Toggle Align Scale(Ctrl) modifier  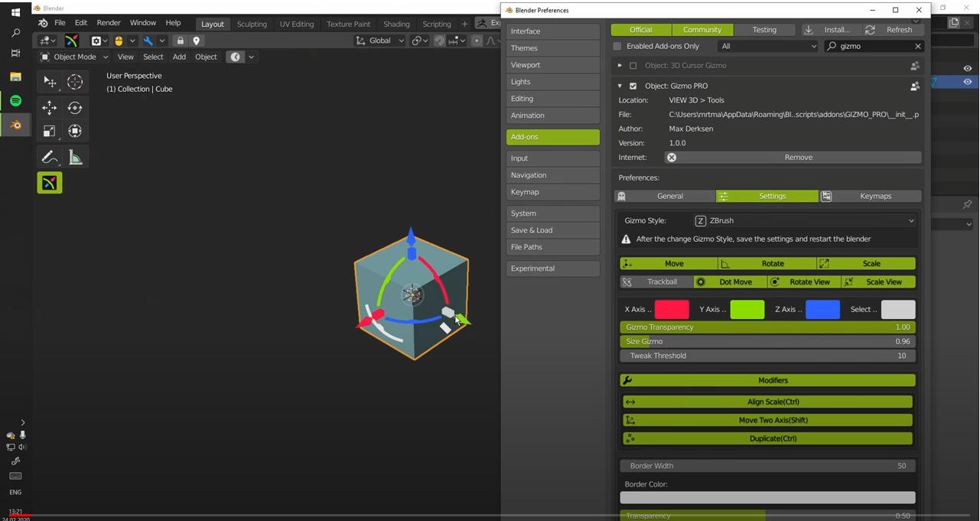click(x=767, y=402)
